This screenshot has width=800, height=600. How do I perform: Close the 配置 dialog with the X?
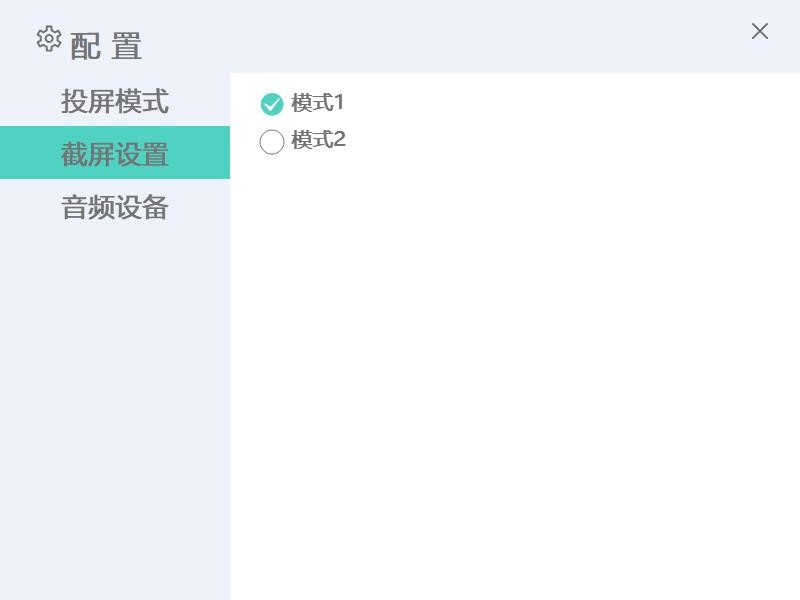point(760,31)
